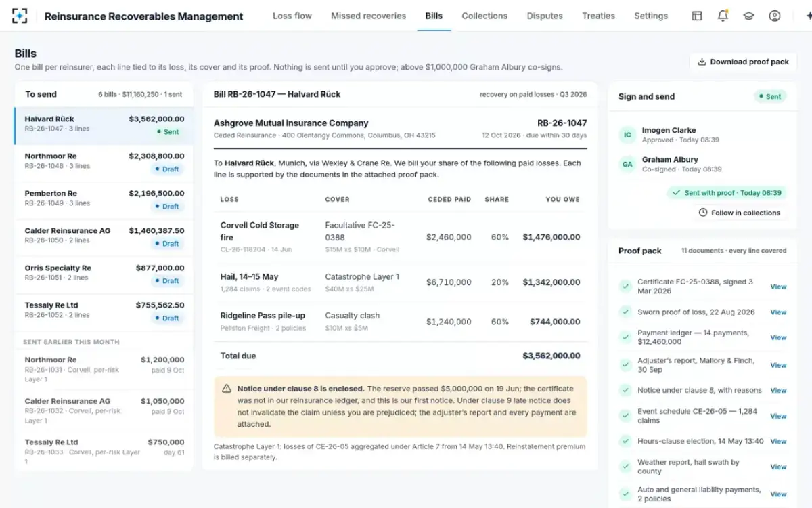Click checkmark beside Hours-clause election
This screenshot has width=812, height=508.
pos(625,441)
